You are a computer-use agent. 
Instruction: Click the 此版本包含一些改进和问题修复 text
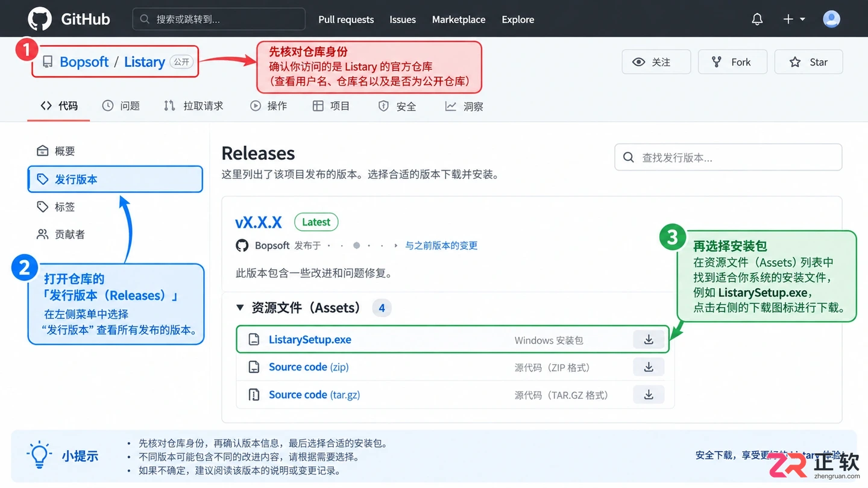coord(313,274)
